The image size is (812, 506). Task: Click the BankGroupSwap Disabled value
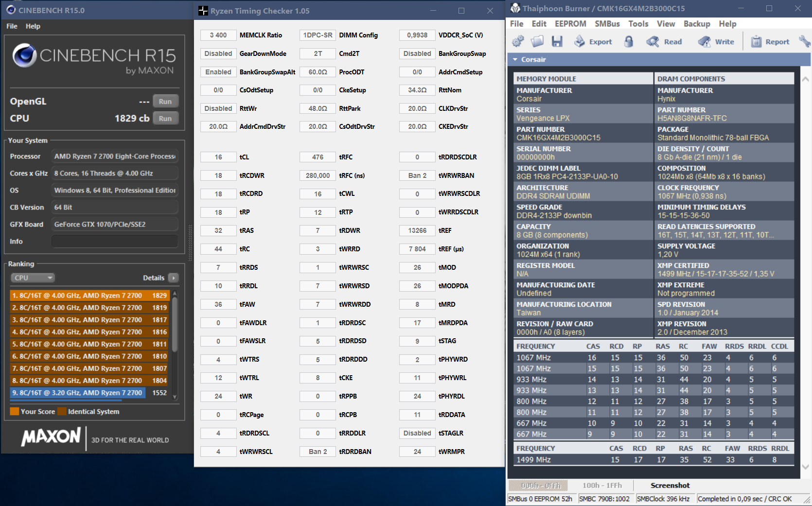point(417,53)
